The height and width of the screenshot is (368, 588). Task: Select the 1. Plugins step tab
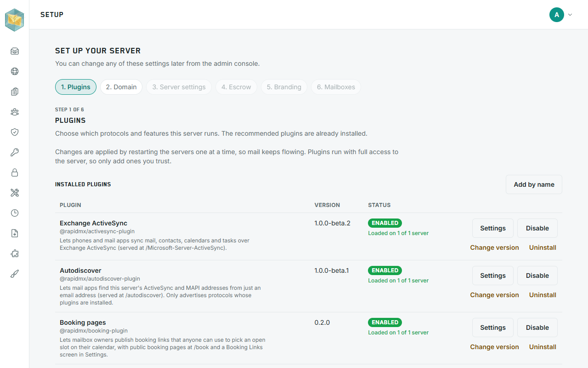pos(76,87)
